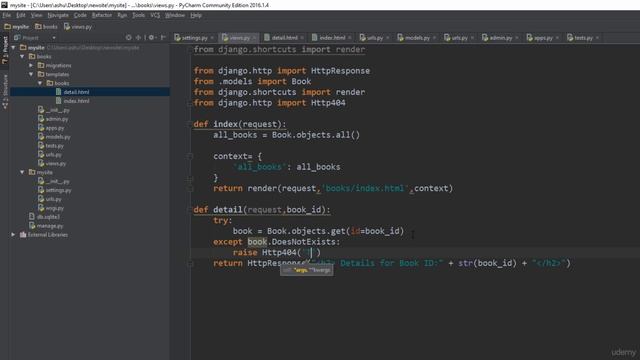The image size is (640, 360).
Task: Close the apps.py editor tab
Action: [557, 38]
